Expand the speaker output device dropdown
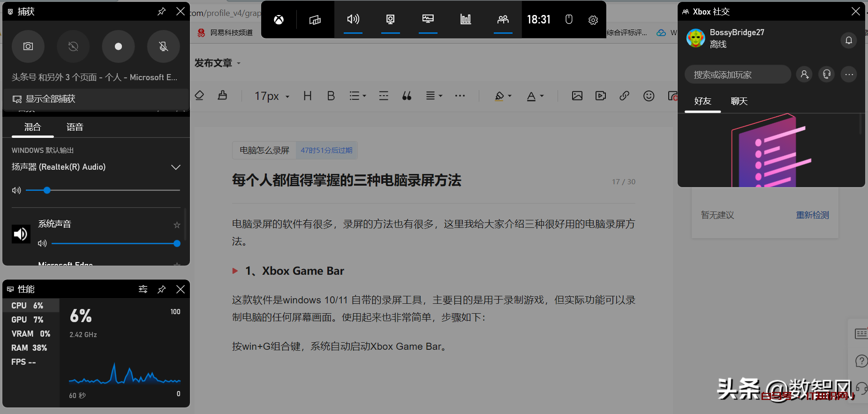 click(175, 167)
